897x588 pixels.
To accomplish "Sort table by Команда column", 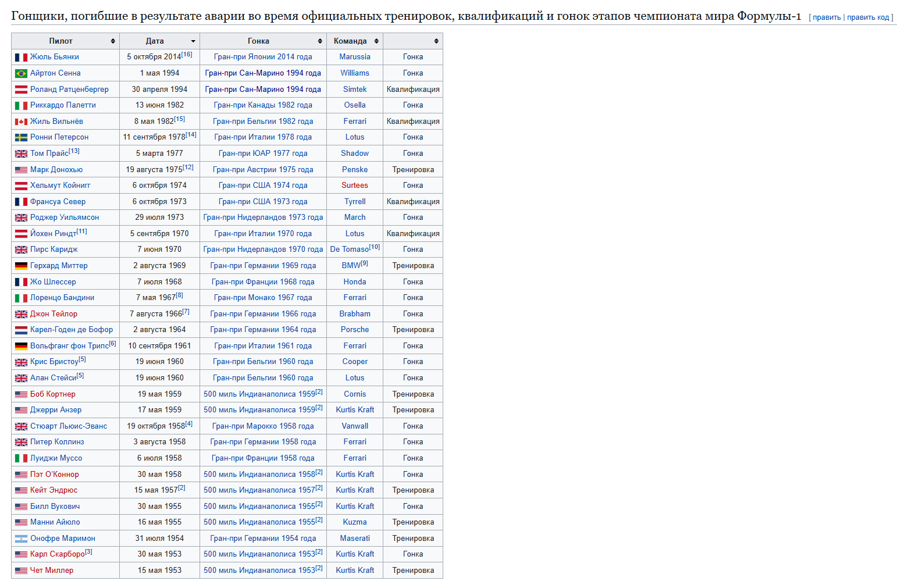I will (x=355, y=41).
